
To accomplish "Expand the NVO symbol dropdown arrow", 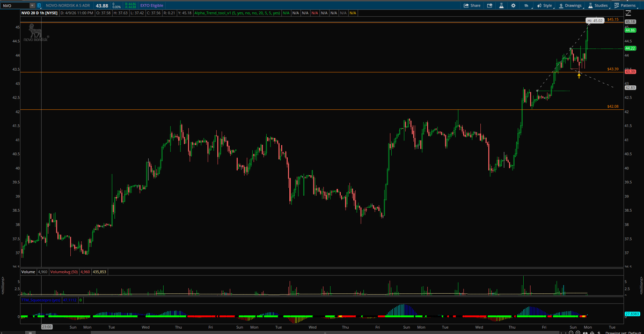I will [33, 5].
